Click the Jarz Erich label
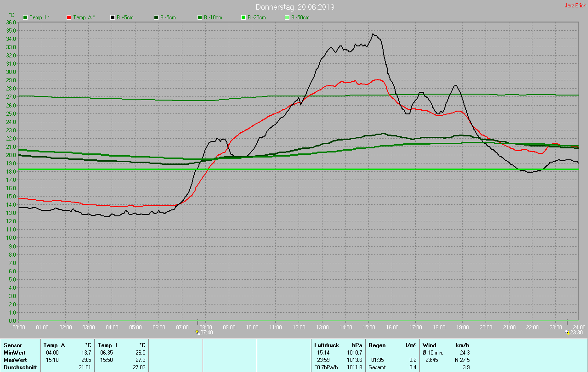 tap(575, 6)
